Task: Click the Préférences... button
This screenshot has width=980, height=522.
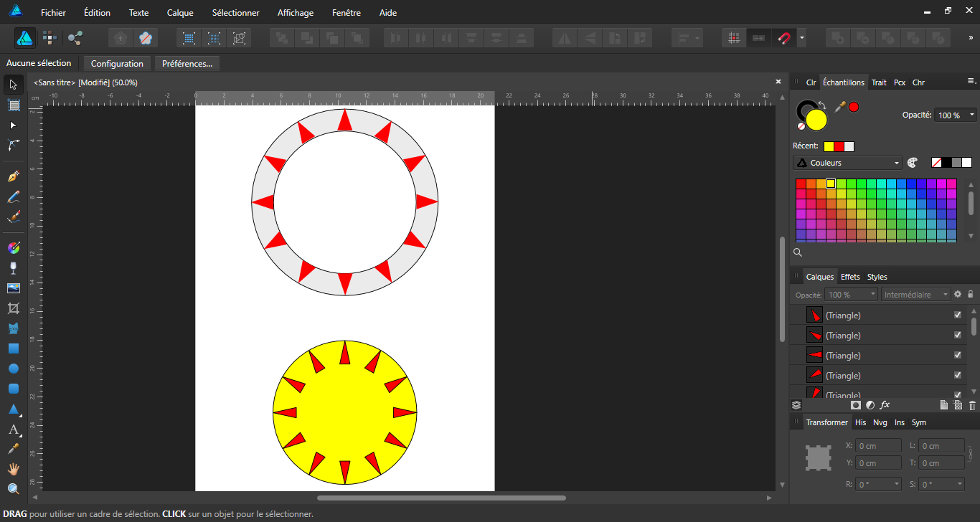Action: coord(187,64)
